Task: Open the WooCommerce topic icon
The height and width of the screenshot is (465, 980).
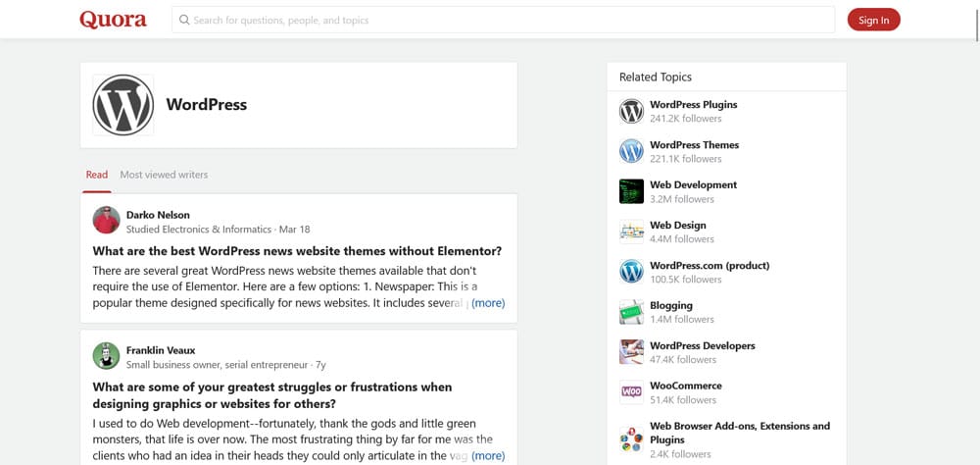Action: (631, 392)
